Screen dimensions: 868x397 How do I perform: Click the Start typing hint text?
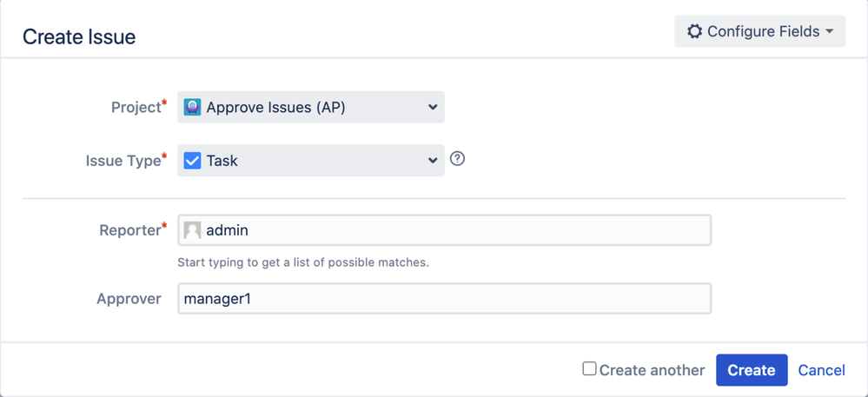click(303, 261)
